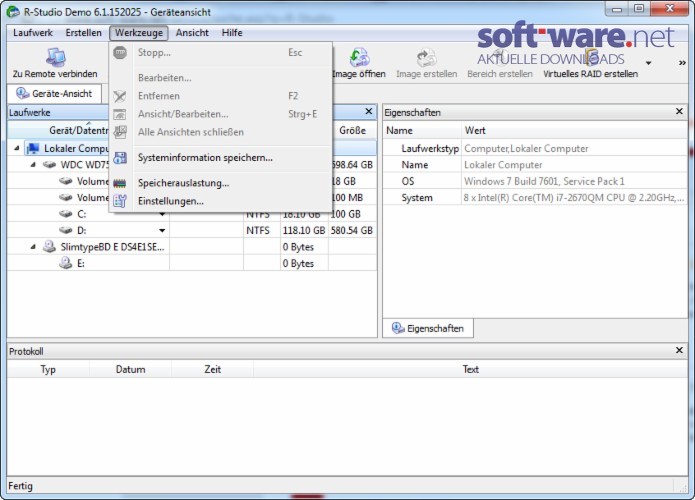
Task: Choose Einstellungen menu entry
Action: coord(220,201)
